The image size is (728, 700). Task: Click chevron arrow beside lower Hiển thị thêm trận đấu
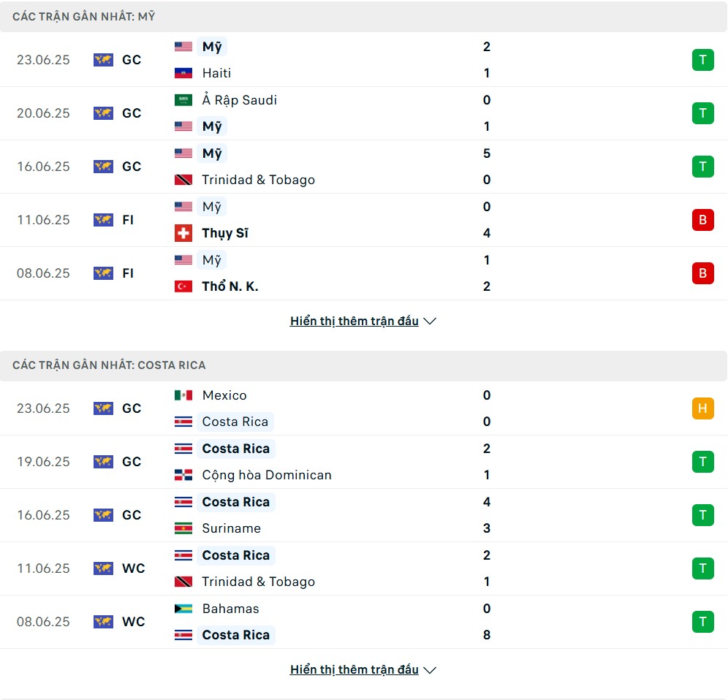click(430, 670)
